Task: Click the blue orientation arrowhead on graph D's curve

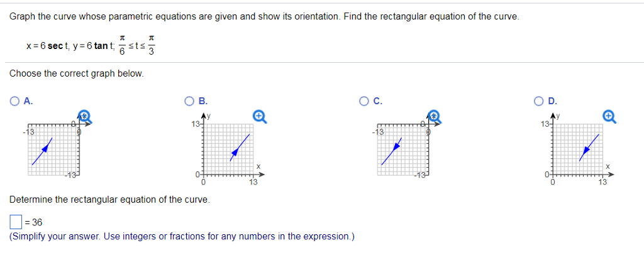Action: tap(586, 151)
